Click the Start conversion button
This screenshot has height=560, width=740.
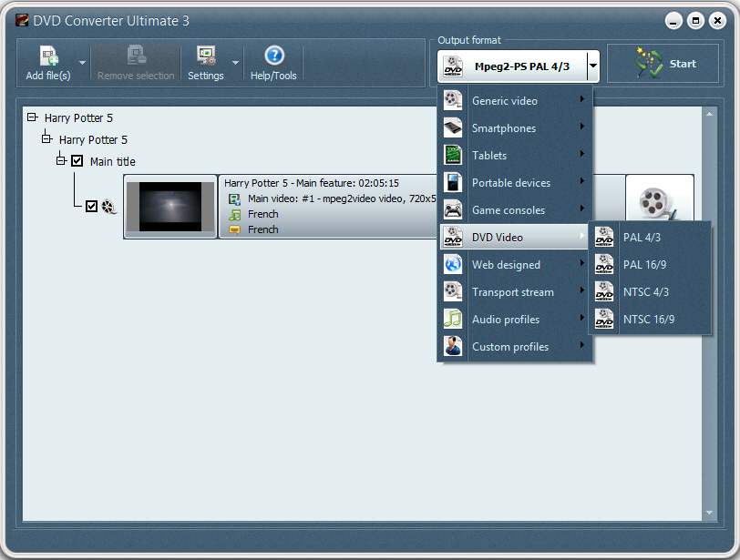(x=663, y=63)
